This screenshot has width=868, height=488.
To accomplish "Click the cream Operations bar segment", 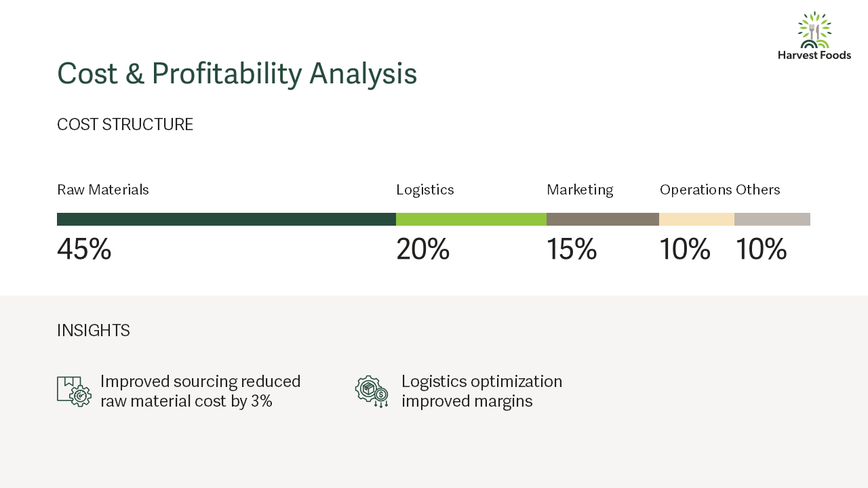I will (x=696, y=219).
